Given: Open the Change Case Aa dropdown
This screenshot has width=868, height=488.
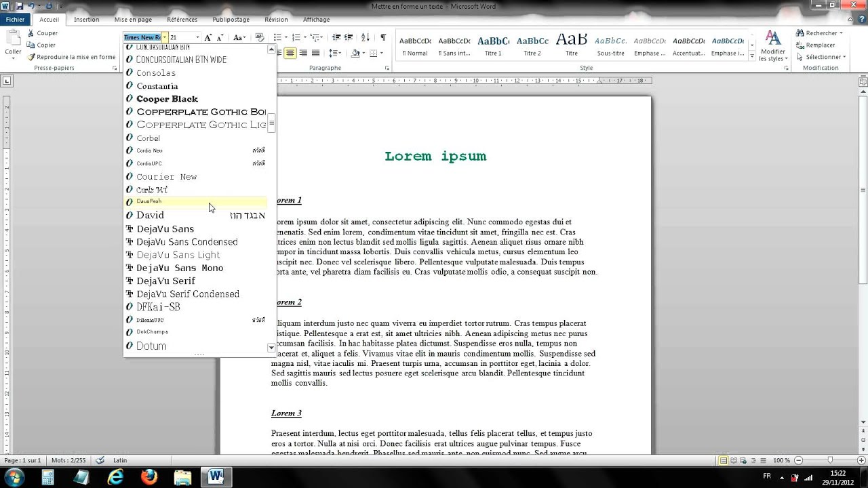Looking at the screenshot, I should click(239, 37).
